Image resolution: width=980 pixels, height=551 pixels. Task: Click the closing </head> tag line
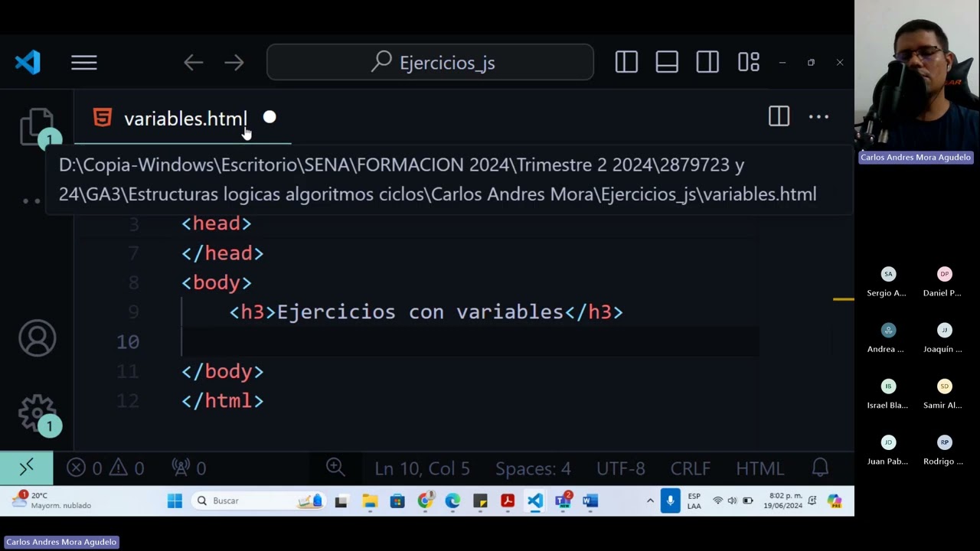(223, 253)
